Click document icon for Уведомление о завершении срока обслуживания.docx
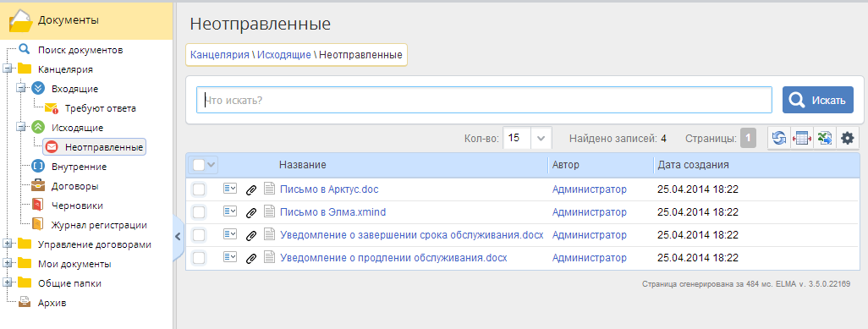Screen dimensions: 868x329 (x=269, y=235)
